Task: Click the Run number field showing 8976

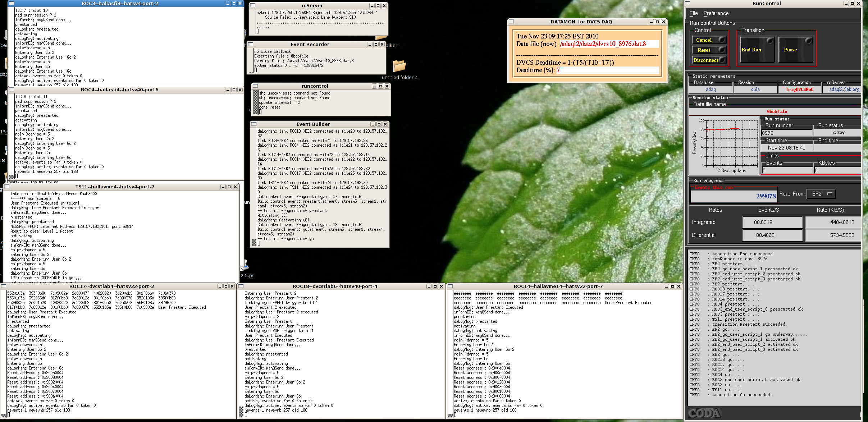Action: 787,133
